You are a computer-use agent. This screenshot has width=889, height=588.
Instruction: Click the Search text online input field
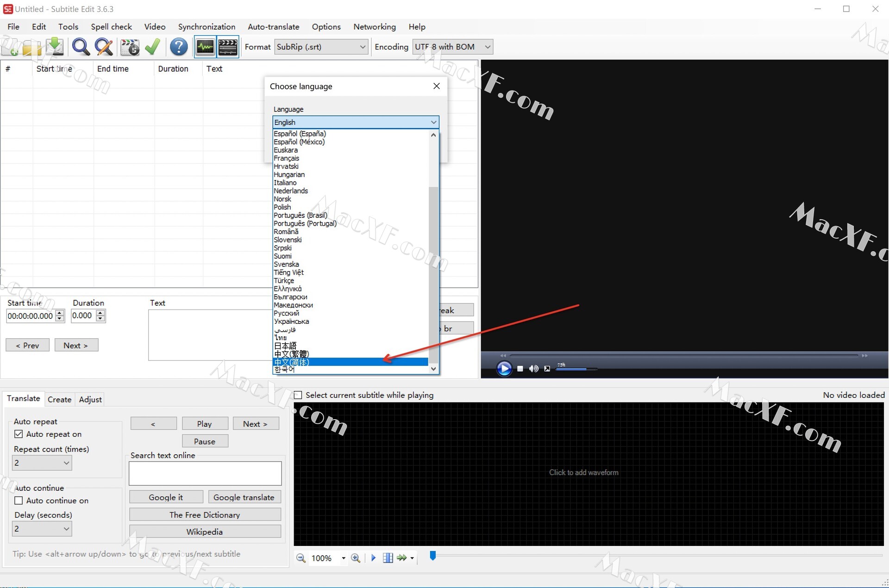coord(205,473)
